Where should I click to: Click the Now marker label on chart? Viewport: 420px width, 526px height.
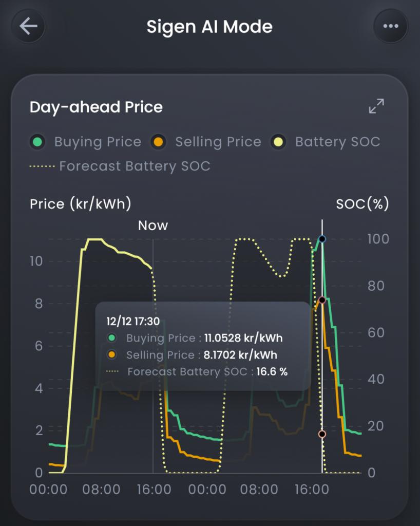click(153, 226)
